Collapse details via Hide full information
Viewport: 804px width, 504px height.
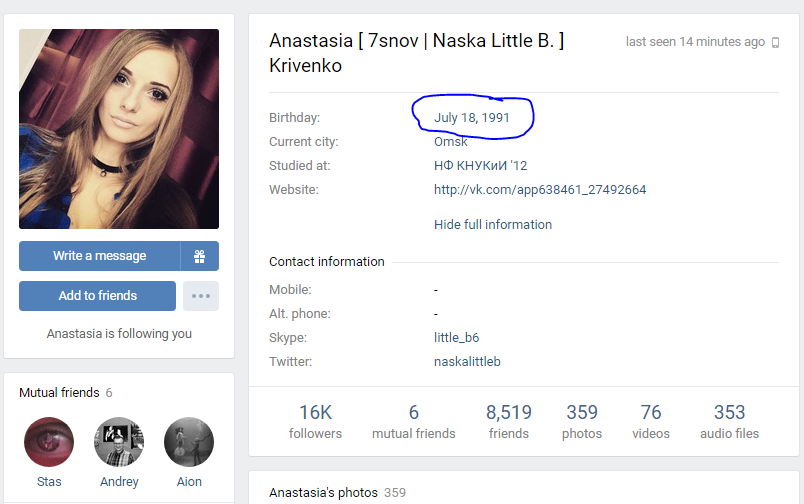[x=493, y=225]
